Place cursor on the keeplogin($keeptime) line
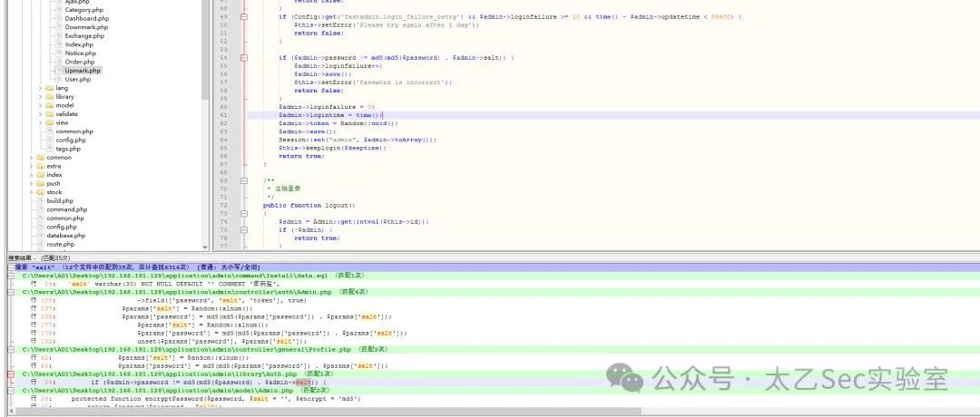This screenshot has height=417, width=980. coord(333,148)
